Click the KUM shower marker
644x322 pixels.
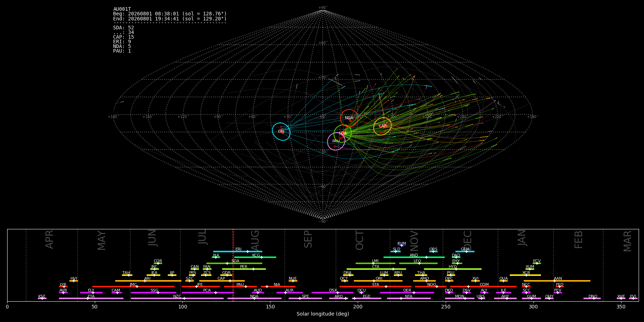click(402, 245)
